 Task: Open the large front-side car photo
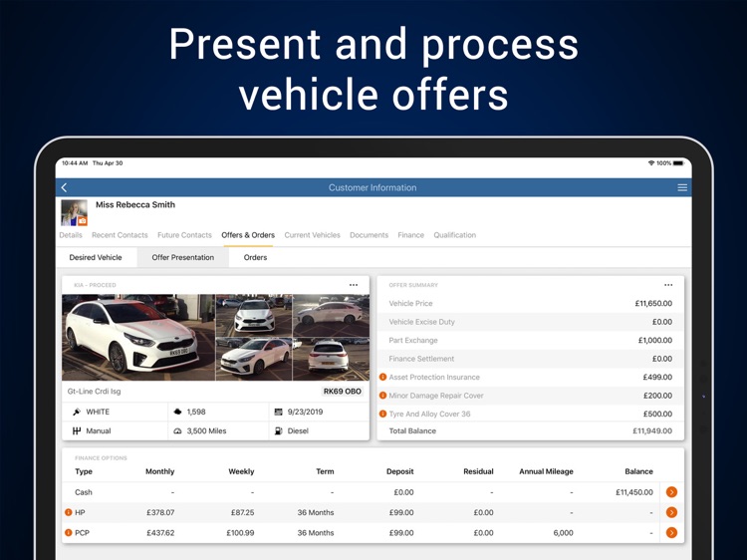138,337
